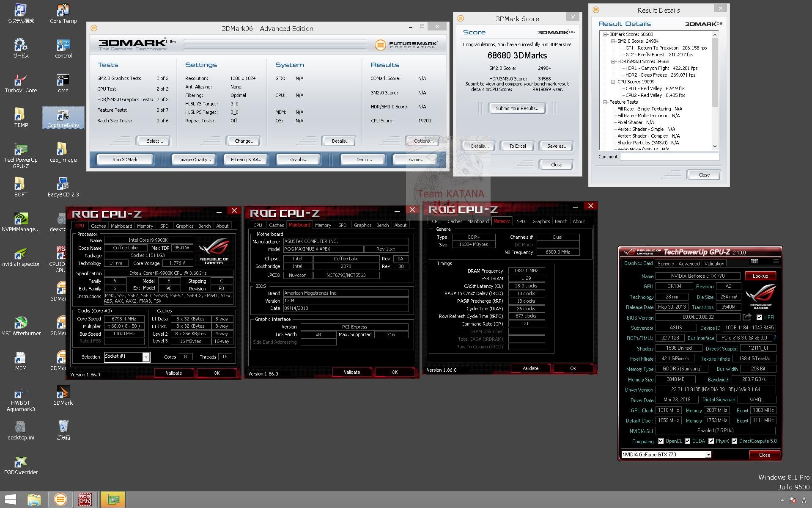Open Bench tab in Memory CPU-Z window

561,221
